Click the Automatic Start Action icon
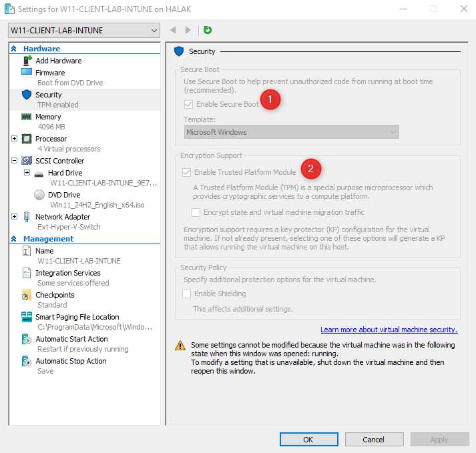 27,339
